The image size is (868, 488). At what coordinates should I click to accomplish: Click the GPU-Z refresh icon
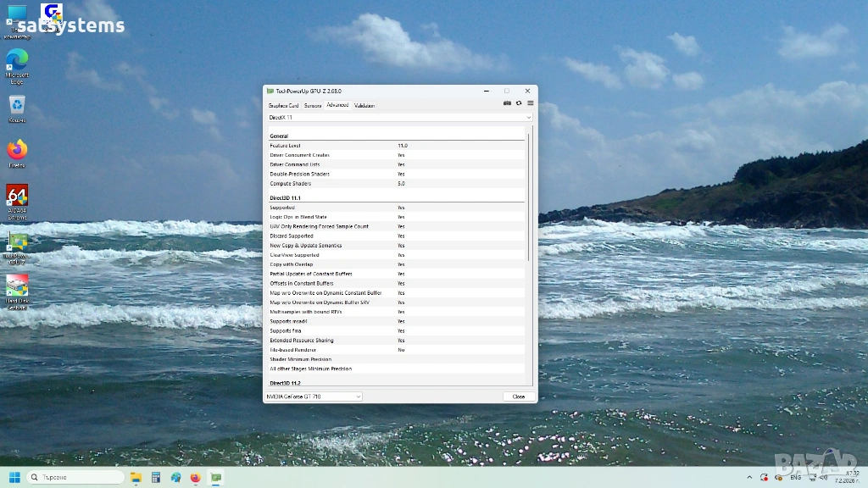click(519, 103)
